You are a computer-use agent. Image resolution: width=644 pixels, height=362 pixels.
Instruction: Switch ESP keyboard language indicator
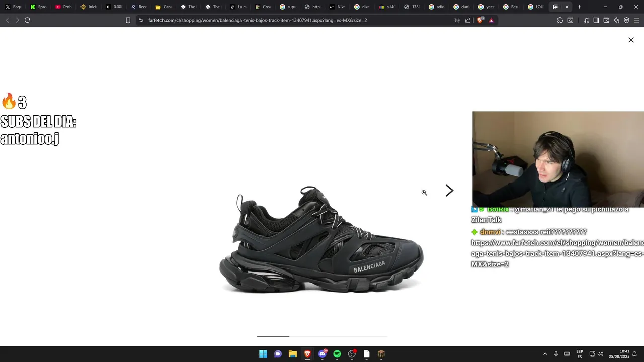tap(580, 354)
